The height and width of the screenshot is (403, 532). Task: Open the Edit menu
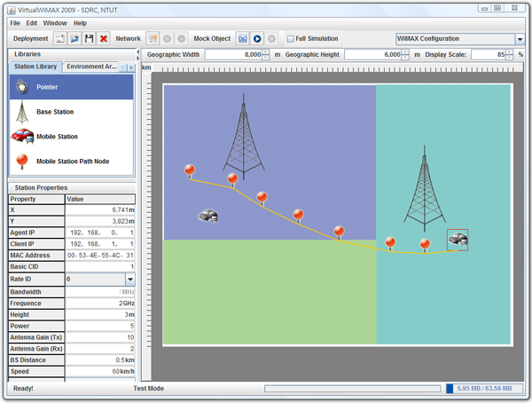tap(32, 23)
